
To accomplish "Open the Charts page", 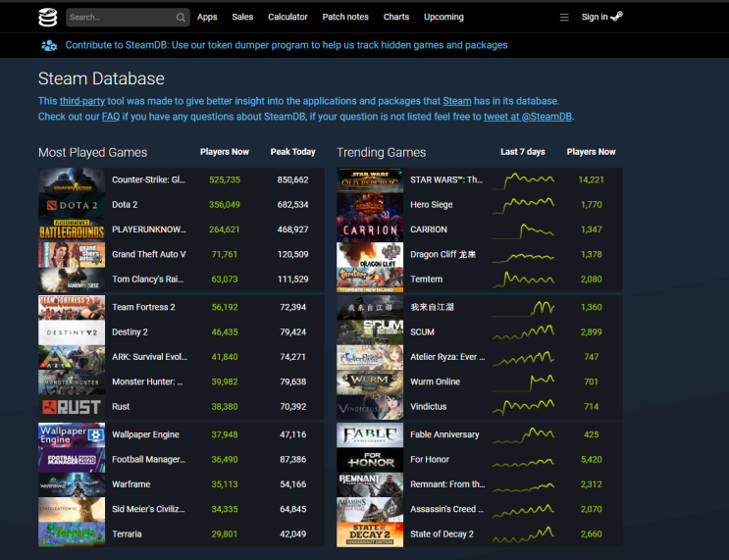I will click(396, 18).
